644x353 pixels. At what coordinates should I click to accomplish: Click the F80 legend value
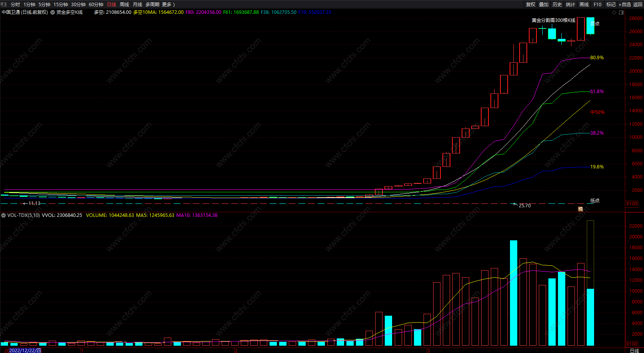click(x=203, y=12)
